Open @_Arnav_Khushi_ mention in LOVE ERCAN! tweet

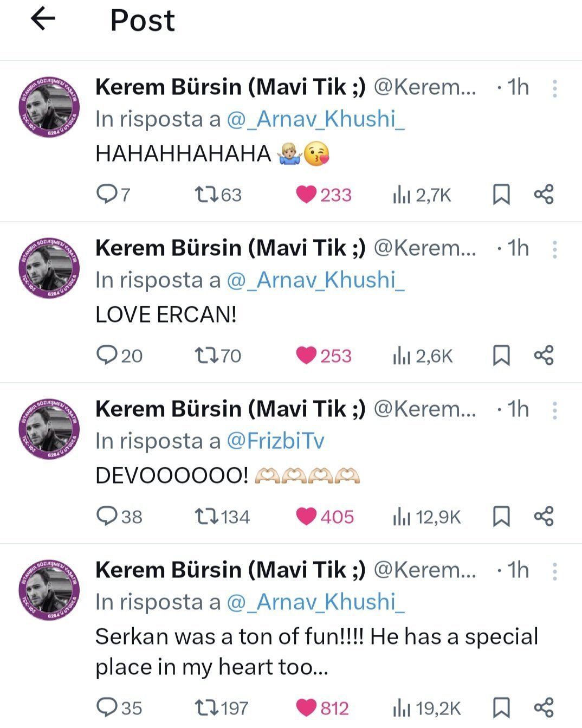315,280
